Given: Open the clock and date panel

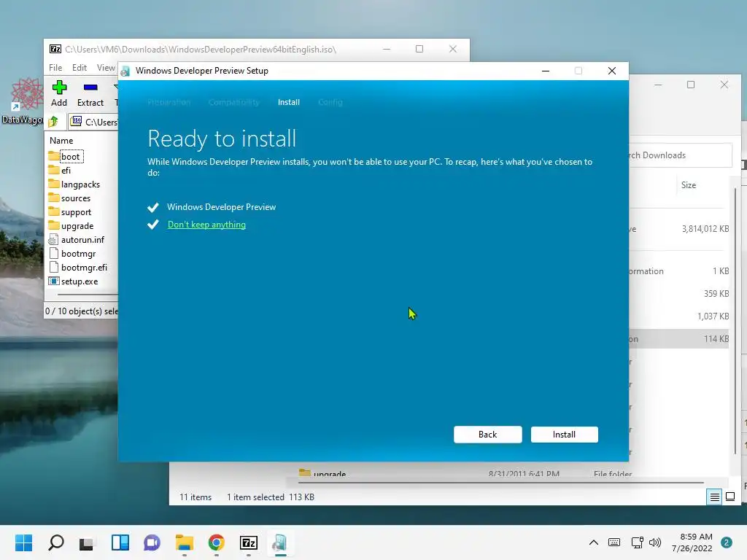Looking at the screenshot, I should (692, 542).
